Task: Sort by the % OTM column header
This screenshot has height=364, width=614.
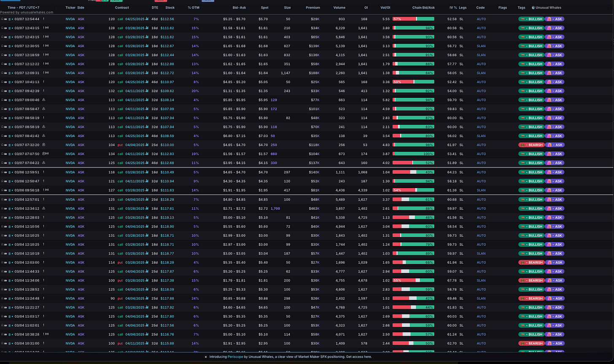Action: point(194,8)
